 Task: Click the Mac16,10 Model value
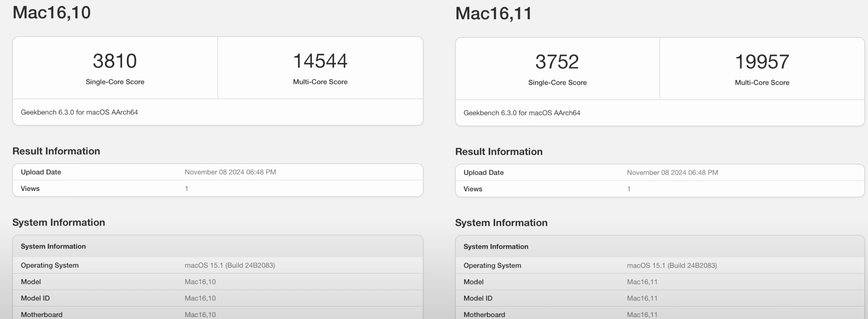[x=200, y=282]
